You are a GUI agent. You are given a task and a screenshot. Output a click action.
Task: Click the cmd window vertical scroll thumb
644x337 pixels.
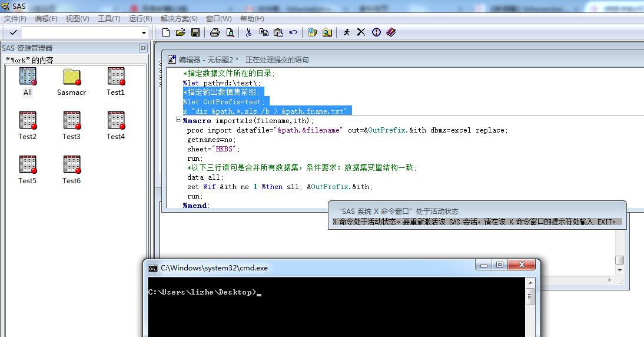click(530, 296)
